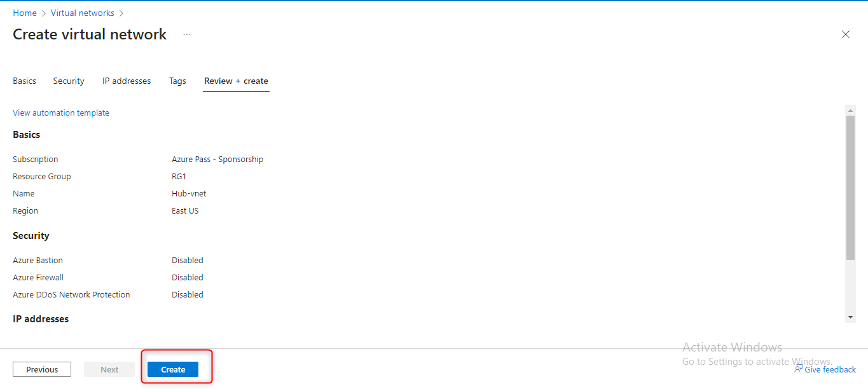The height and width of the screenshot is (389, 868).
Task: Click Disabled value for Azure Bastion
Action: [x=188, y=260]
